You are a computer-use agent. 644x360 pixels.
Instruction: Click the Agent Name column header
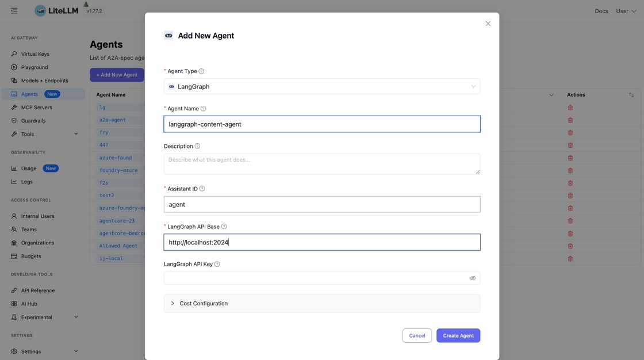pyautogui.click(x=111, y=94)
